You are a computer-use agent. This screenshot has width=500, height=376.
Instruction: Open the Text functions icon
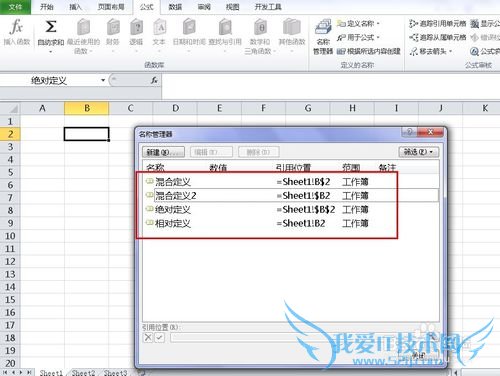[159, 27]
